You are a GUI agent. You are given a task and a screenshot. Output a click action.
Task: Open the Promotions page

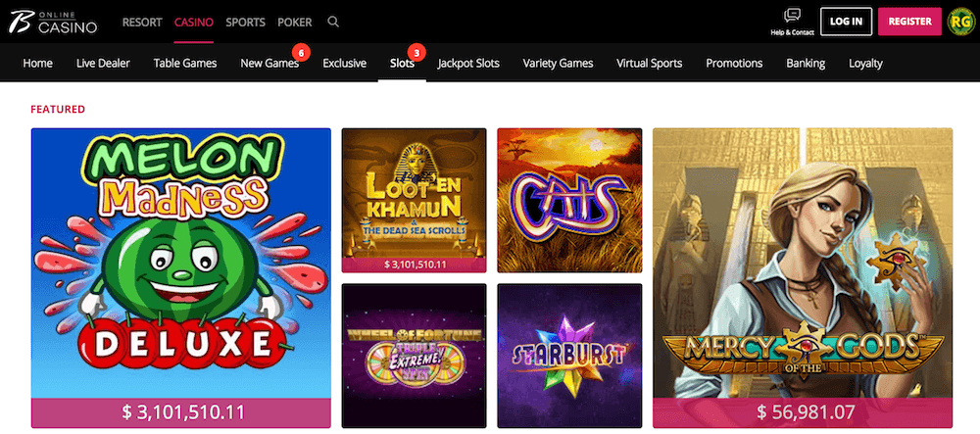click(x=734, y=63)
